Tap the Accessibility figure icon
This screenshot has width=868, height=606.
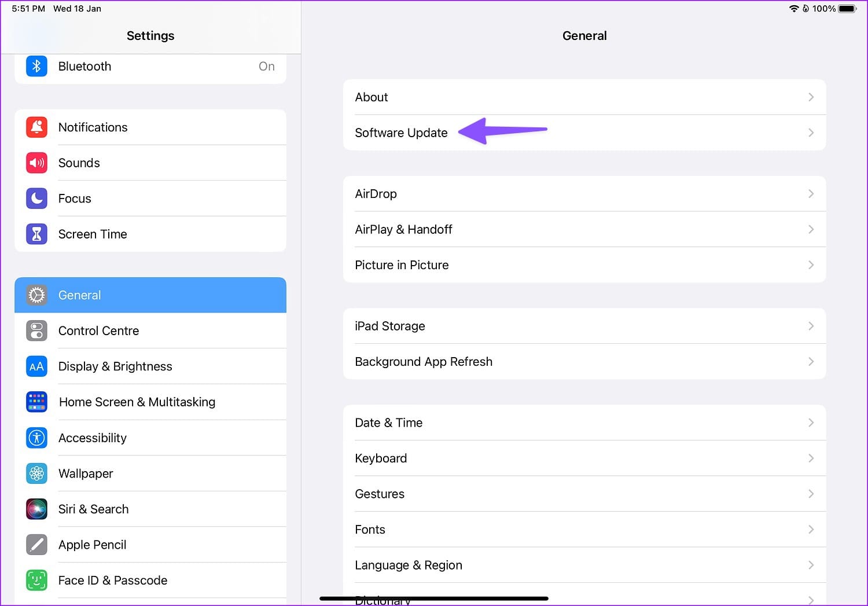[36, 438]
